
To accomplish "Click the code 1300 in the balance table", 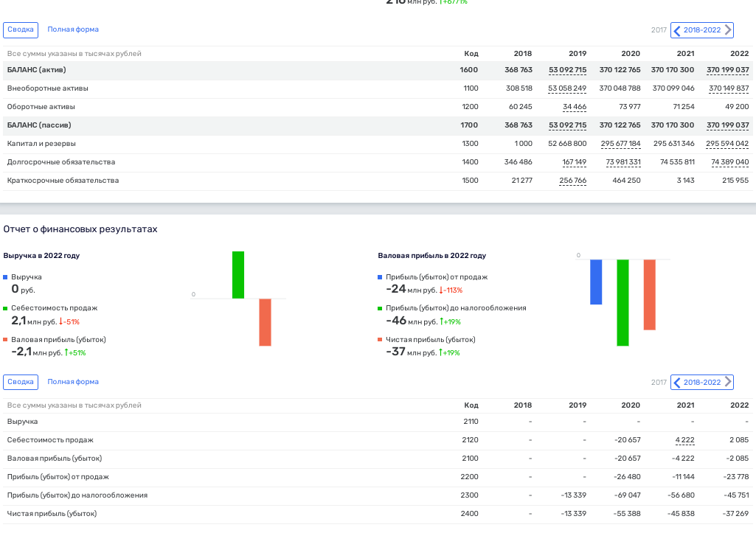I will click(x=470, y=144).
